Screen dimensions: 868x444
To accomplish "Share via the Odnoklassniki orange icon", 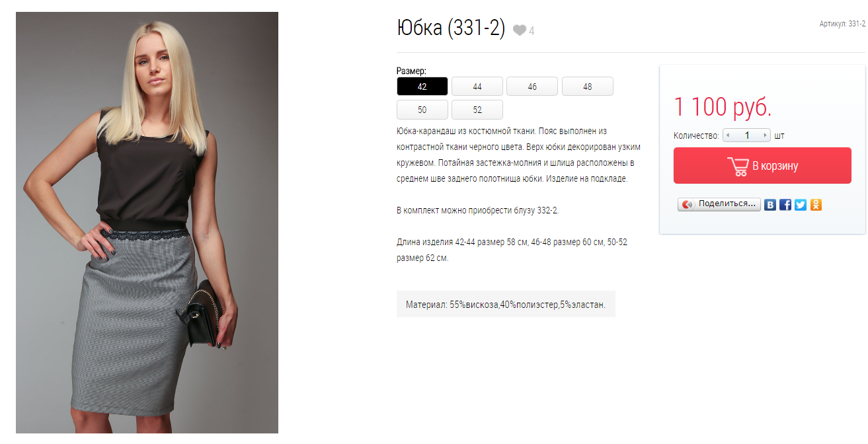I will (816, 205).
